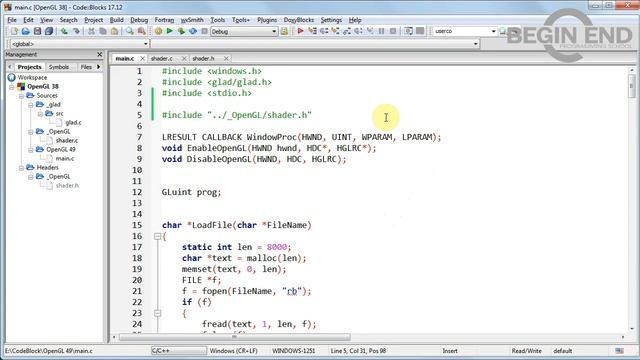Collapse the OpenGL 49 folder
This screenshot has width=640, height=360.
tap(31, 150)
